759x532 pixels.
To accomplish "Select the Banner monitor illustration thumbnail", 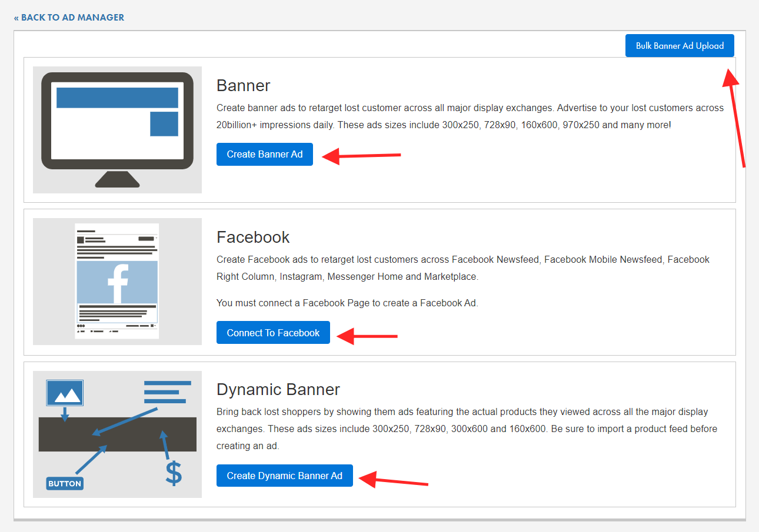I will pos(117,130).
